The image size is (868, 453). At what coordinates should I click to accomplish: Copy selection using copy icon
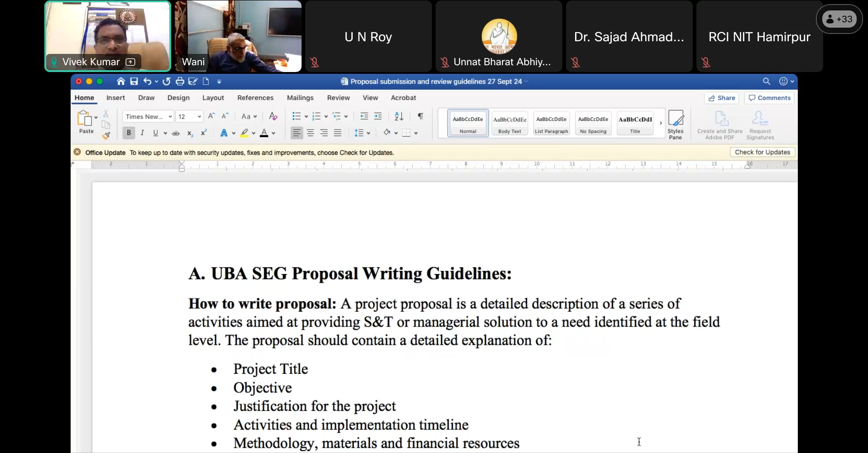(x=106, y=125)
